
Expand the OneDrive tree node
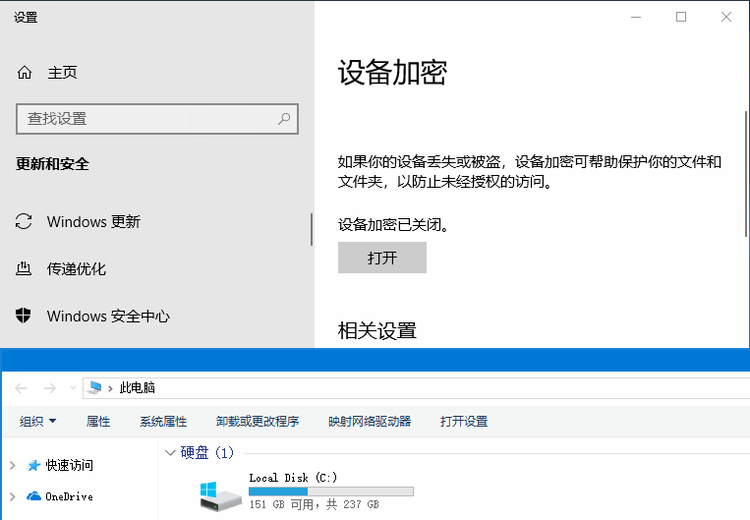(x=13, y=497)
